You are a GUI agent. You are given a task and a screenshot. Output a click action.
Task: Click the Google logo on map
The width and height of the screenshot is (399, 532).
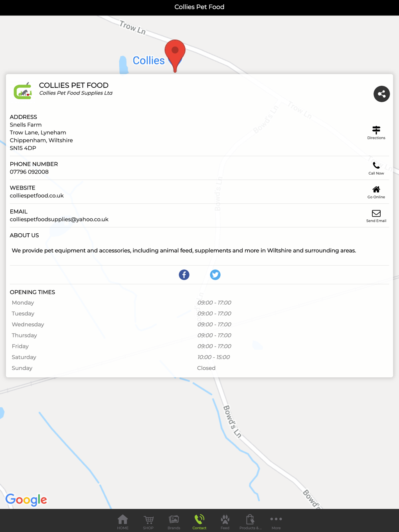(x=26, y=500)
